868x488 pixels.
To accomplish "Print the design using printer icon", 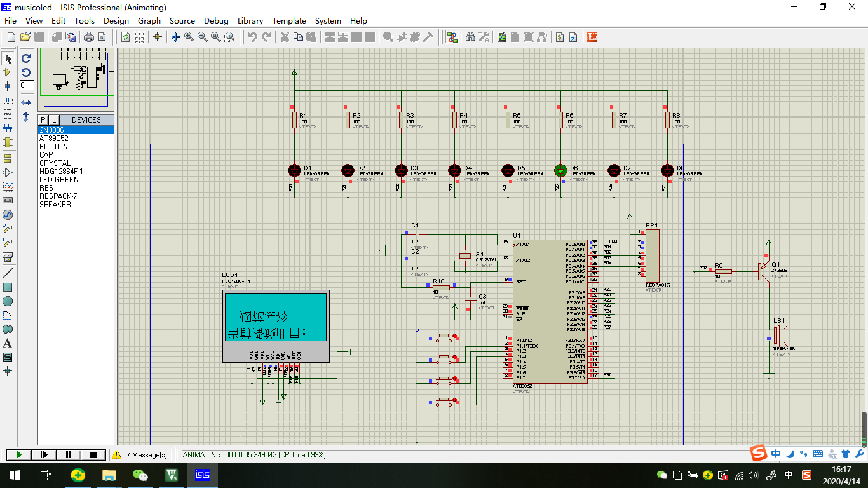I will click(89, 37).
